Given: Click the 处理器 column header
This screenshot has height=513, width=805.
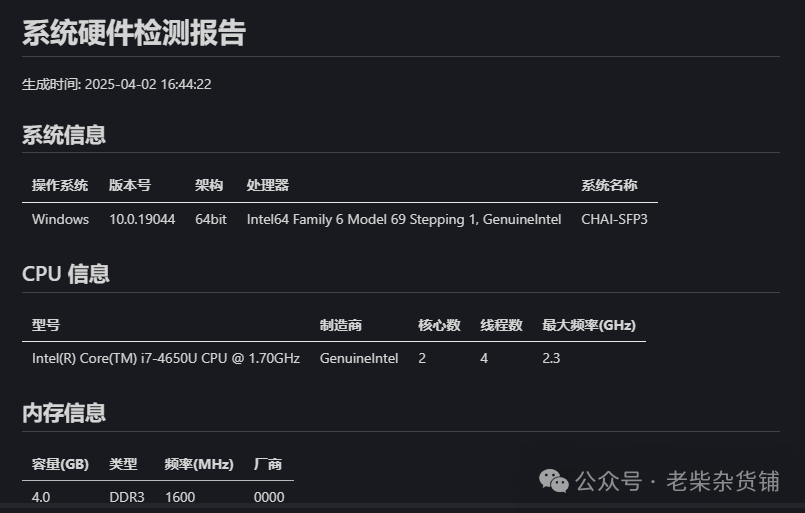Looking at the screenshot, I should click(267, 185).
